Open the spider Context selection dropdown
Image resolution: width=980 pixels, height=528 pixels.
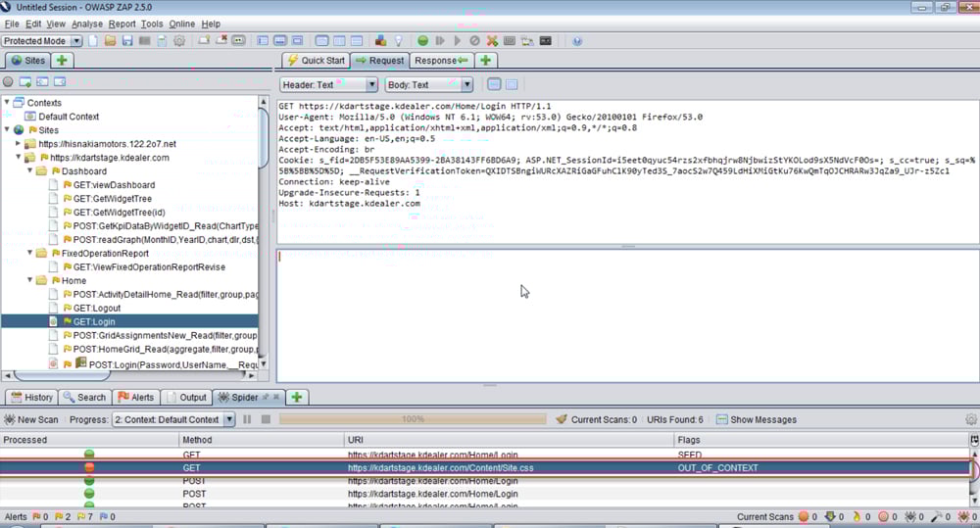click(x=228, y=419)
